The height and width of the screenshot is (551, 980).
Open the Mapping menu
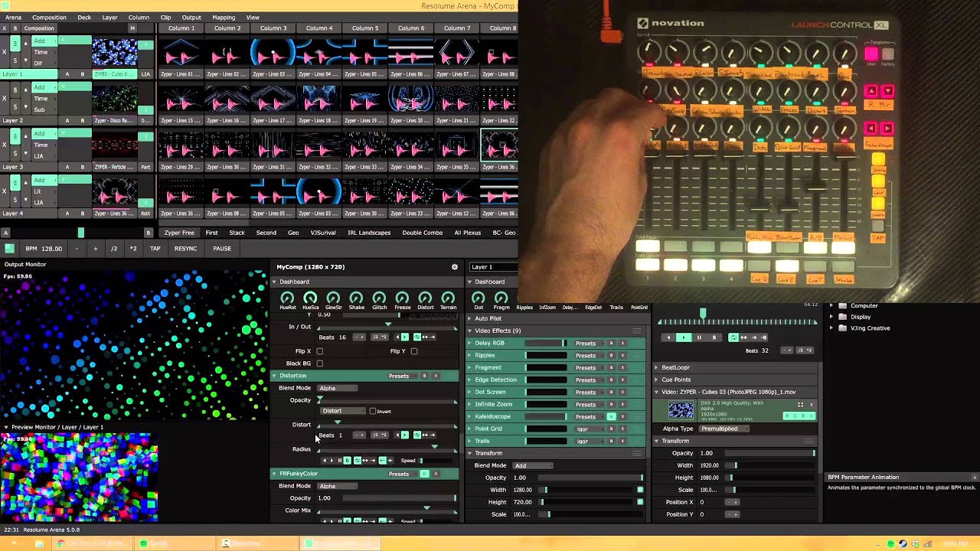tap(224, 17)
